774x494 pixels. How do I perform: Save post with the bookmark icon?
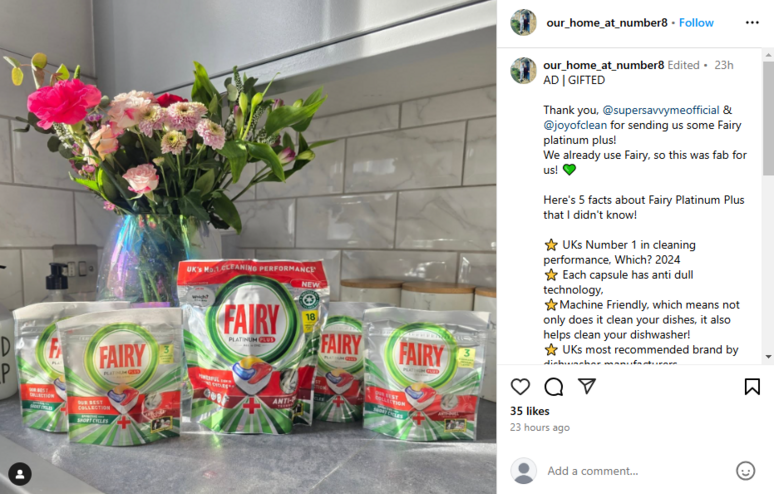[x=752, y=386]
